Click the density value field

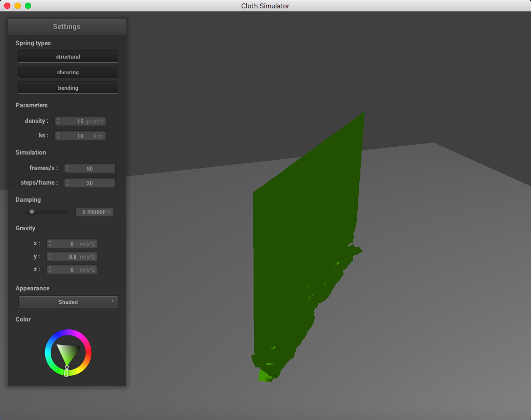click(80, 121)
